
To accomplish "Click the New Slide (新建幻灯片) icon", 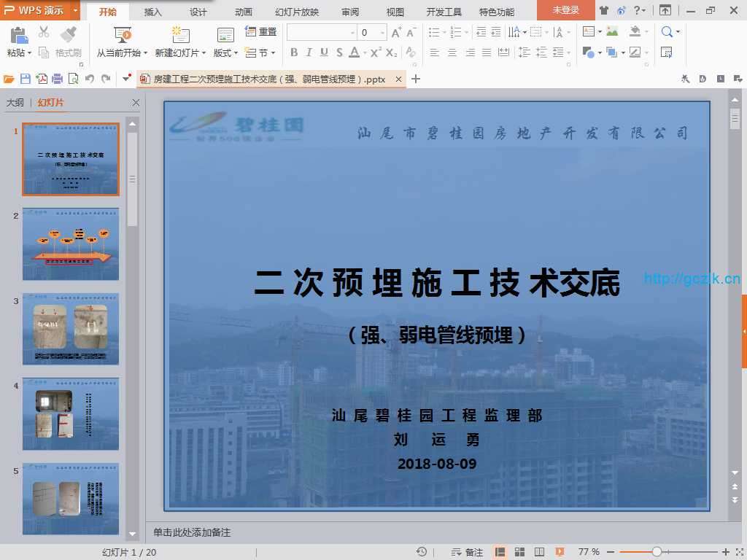I will coord(180,34).
